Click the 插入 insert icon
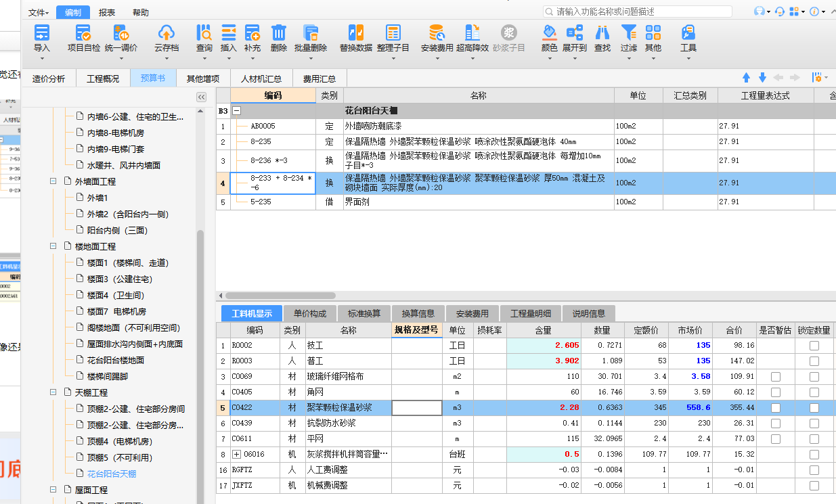Viewport: 836px width, 504px height. [x=229, y=32]
